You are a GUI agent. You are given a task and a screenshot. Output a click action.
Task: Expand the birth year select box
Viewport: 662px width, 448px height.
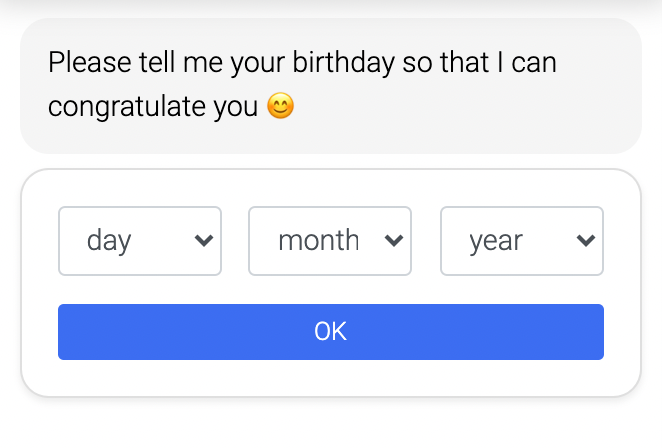[521, 241]
